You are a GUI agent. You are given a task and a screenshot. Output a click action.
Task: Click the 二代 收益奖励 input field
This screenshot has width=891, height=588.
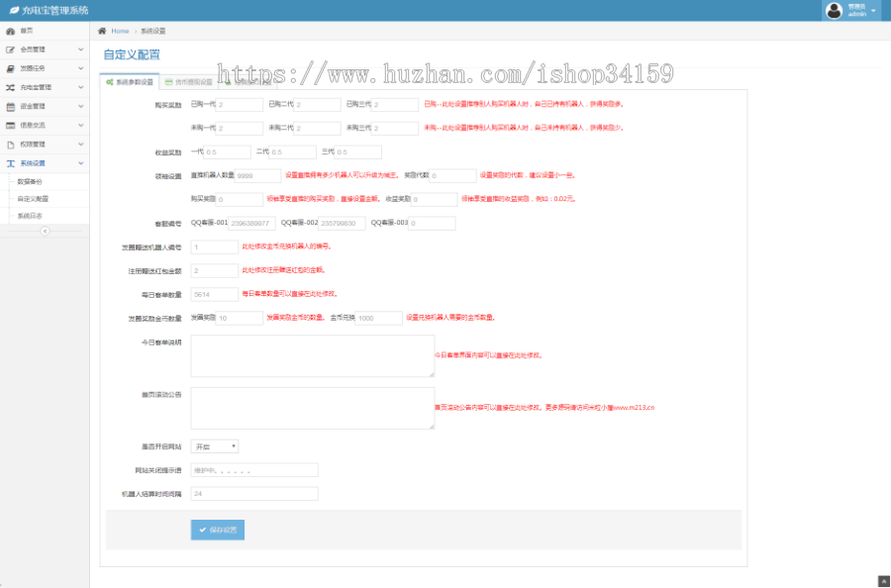[293, 152]
